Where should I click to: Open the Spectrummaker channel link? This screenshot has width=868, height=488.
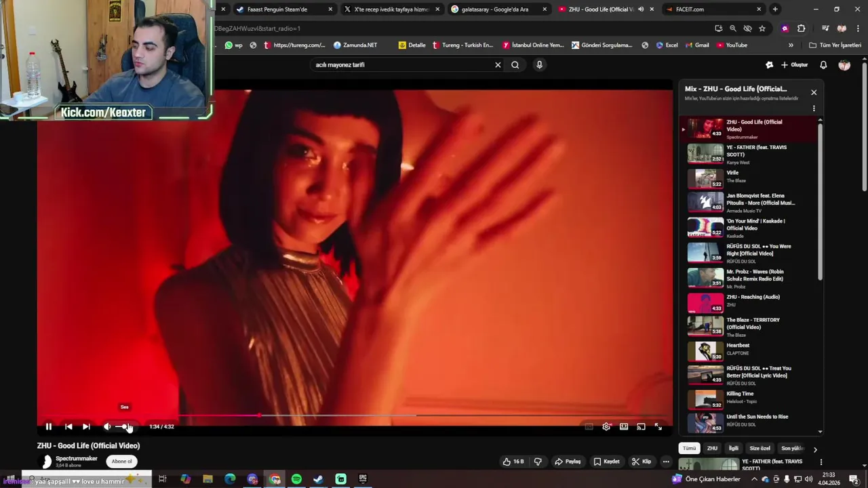point(77,459)
